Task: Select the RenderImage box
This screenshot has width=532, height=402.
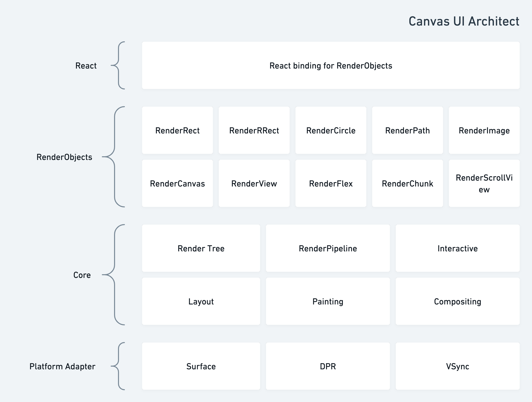Action: (484, 130)
